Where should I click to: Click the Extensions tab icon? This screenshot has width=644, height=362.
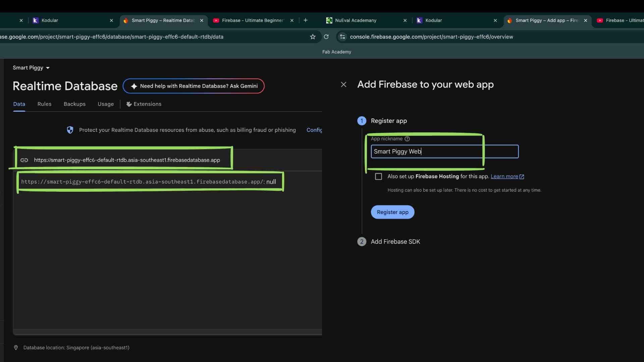click(x=129, y=104)
